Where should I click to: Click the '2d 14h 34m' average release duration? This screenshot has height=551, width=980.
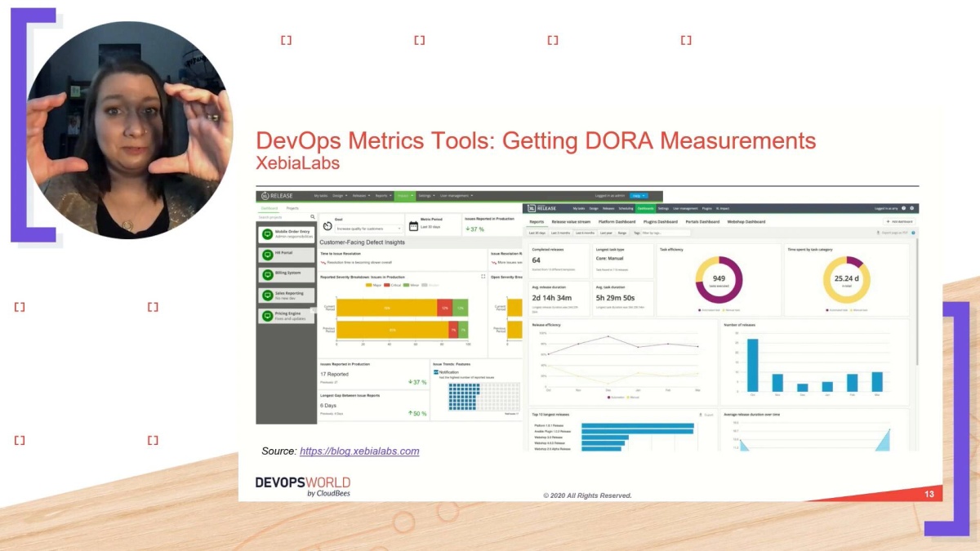[551, 298]
